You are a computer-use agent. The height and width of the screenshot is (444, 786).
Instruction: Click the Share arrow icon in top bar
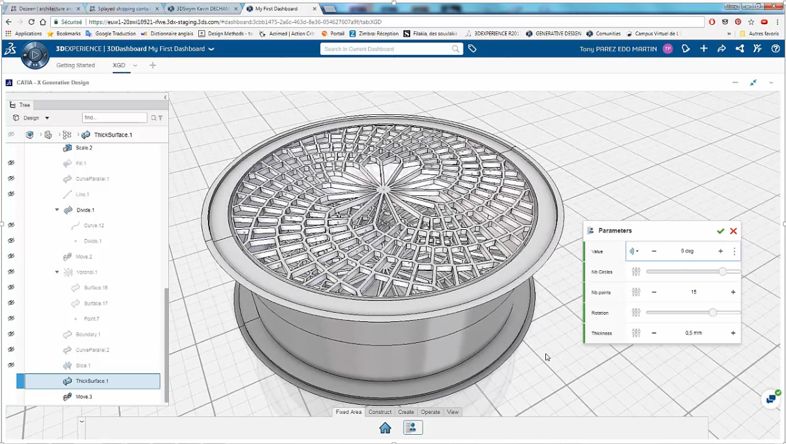tap(721, 49)
